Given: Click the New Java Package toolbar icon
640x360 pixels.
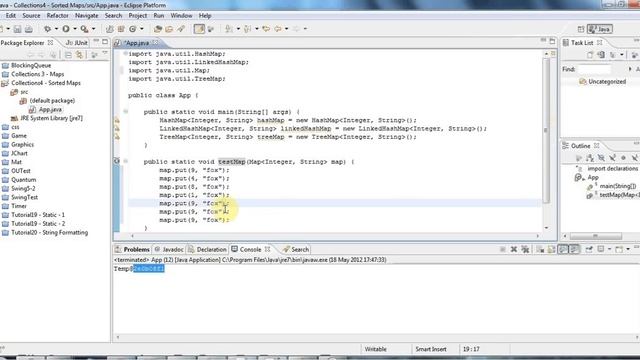Looking at the screenshot, I should 121,29.
